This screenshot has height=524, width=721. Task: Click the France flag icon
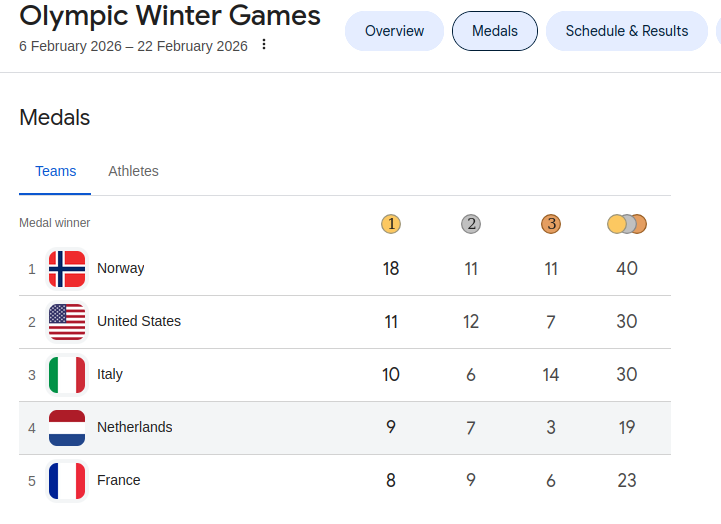[x=67, y=481]
